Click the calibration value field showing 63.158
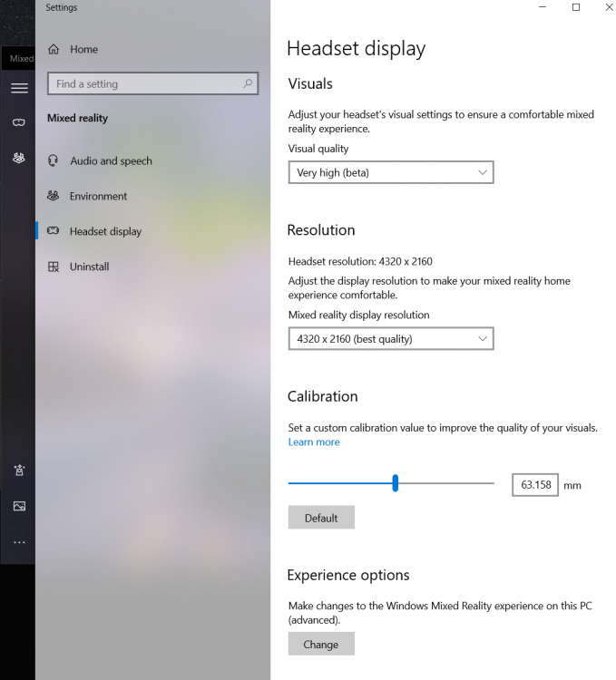 535,485
